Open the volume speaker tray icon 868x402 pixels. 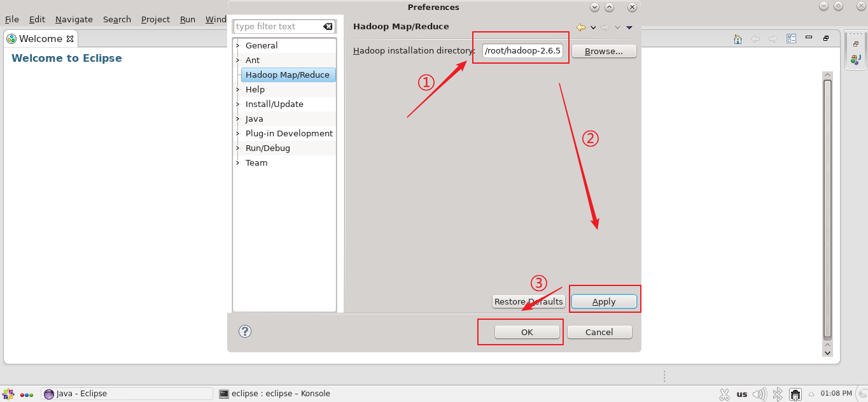click(x=760, y=394)
